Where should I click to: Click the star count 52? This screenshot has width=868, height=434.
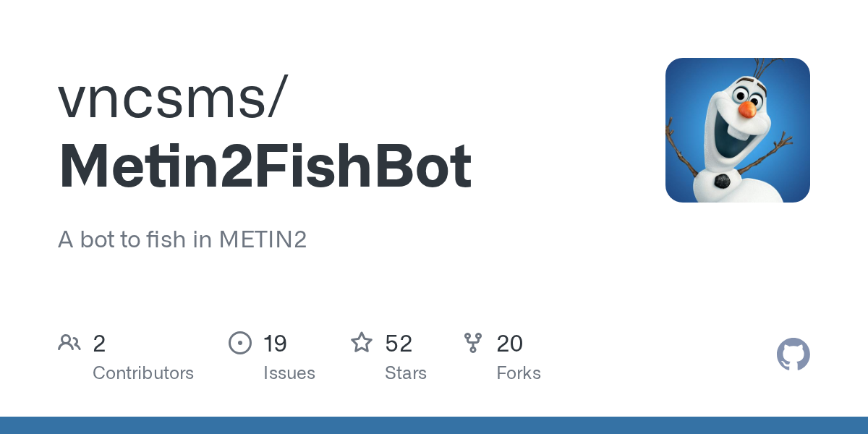point(399,344)
